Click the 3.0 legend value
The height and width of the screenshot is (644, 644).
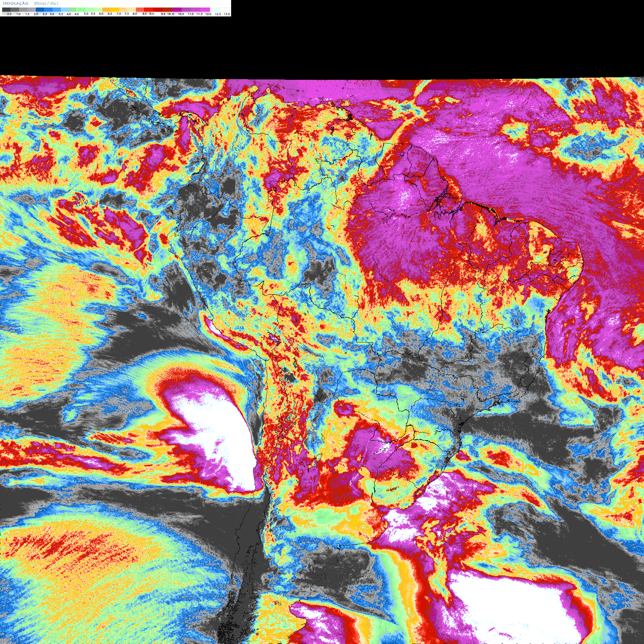[x=52, y=14]
